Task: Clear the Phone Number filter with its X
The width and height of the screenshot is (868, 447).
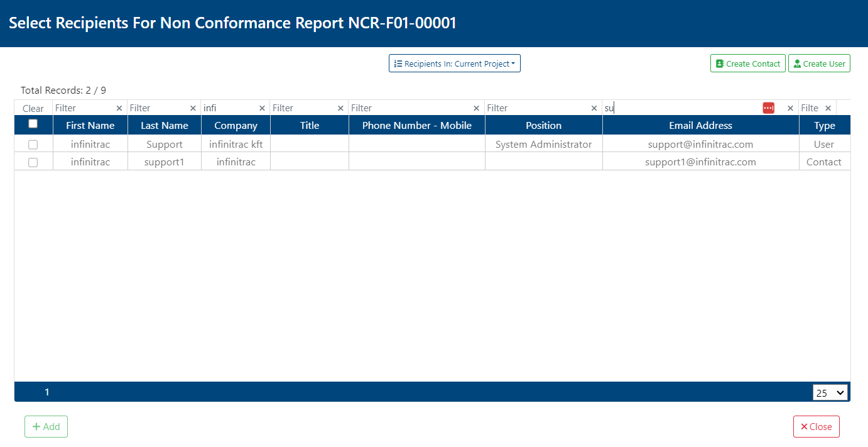Action: click(477, 108)
